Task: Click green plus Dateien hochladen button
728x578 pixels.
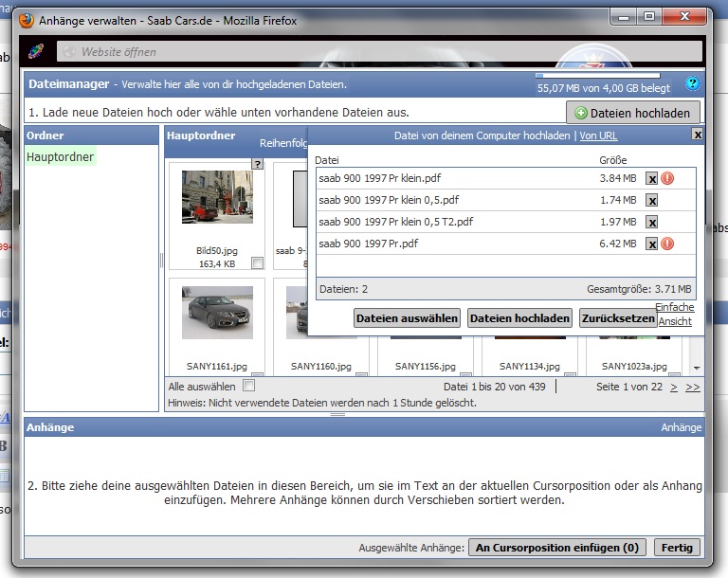Action: (x=633, y=113)
